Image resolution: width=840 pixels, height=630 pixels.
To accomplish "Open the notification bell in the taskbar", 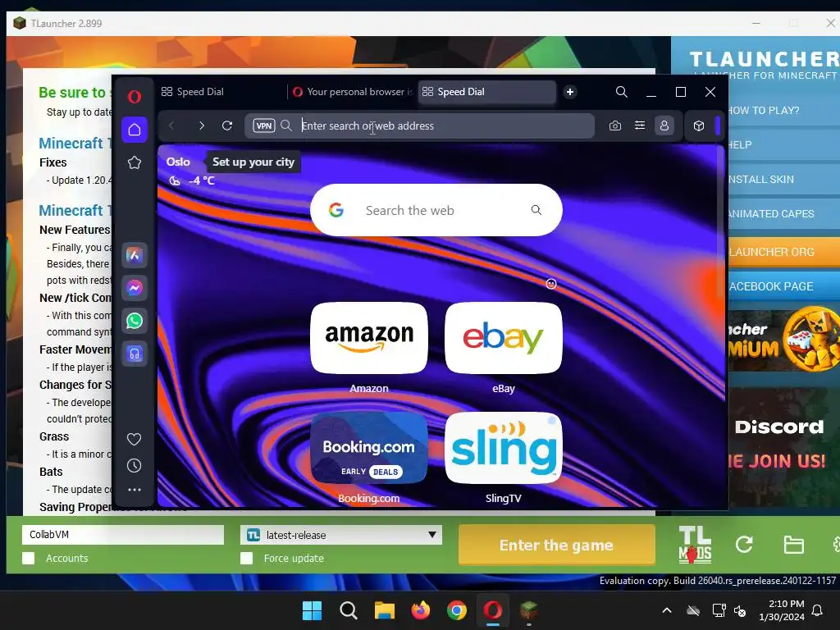I will point(818,610).
